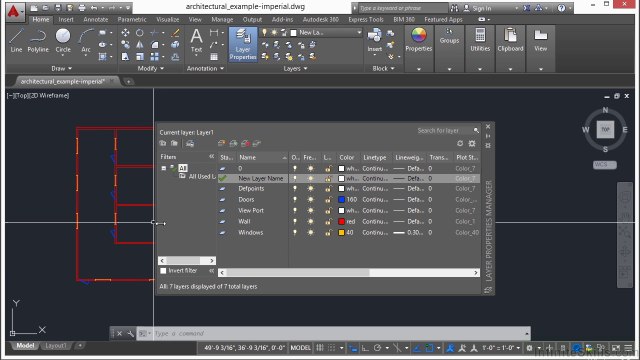Select the Polyline draw tool
Image resolution: width=640 pixels, height=360 pixels.
click(x=38, y=40)
